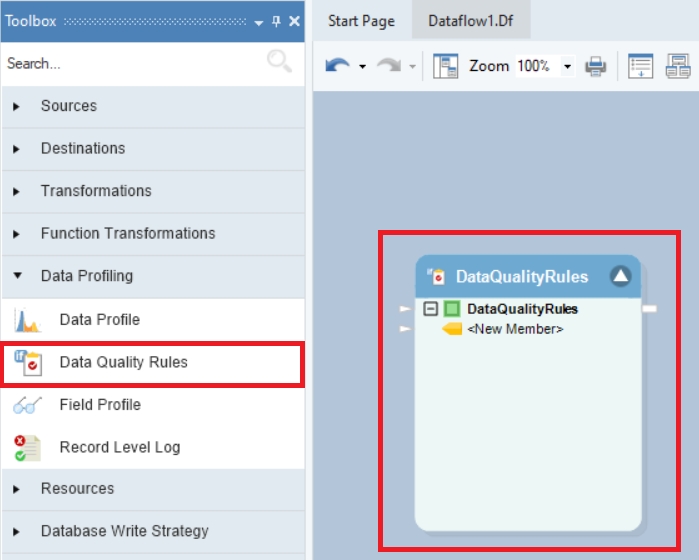This screenshot has width=699, height=560.
Task: Expand the Destinations category
Action: [16, 149]
